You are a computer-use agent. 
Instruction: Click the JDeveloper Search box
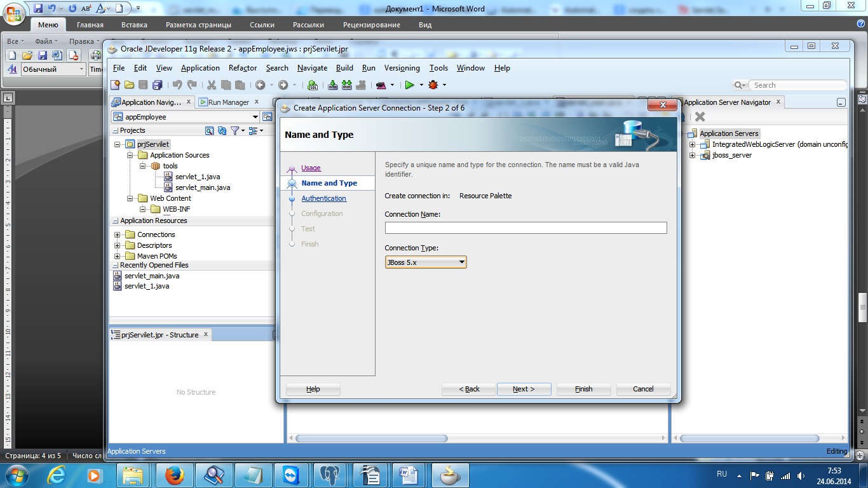click(797, 85)
